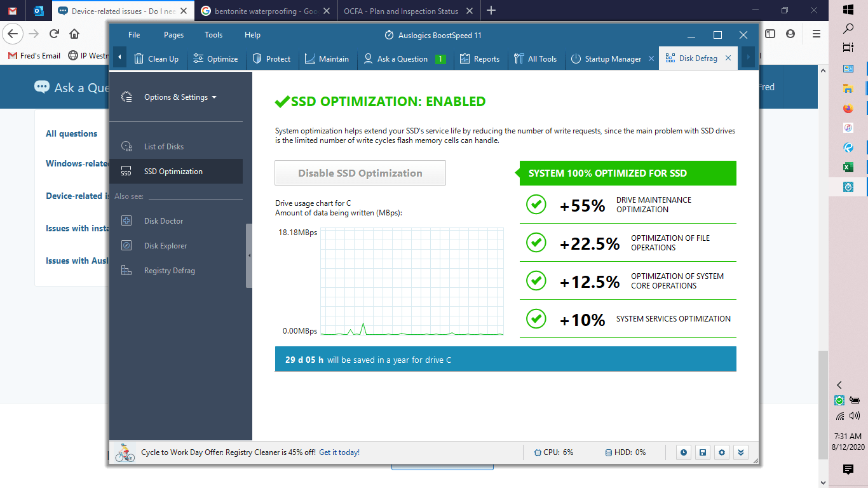Open BoostSpeed settings gear icon in status bar
868x488 pixels.
pyautogui.click(x=722, y=452)
